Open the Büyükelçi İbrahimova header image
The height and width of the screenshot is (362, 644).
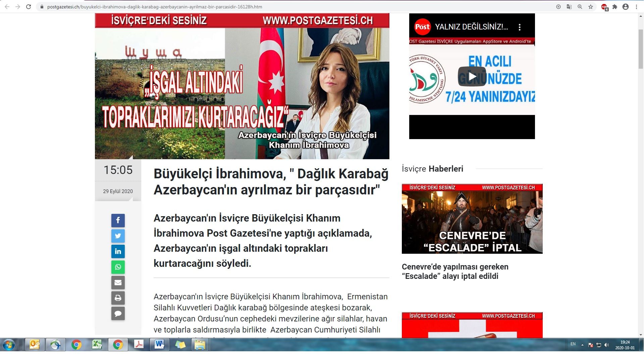pyautogui.click(x=242, y=86)
